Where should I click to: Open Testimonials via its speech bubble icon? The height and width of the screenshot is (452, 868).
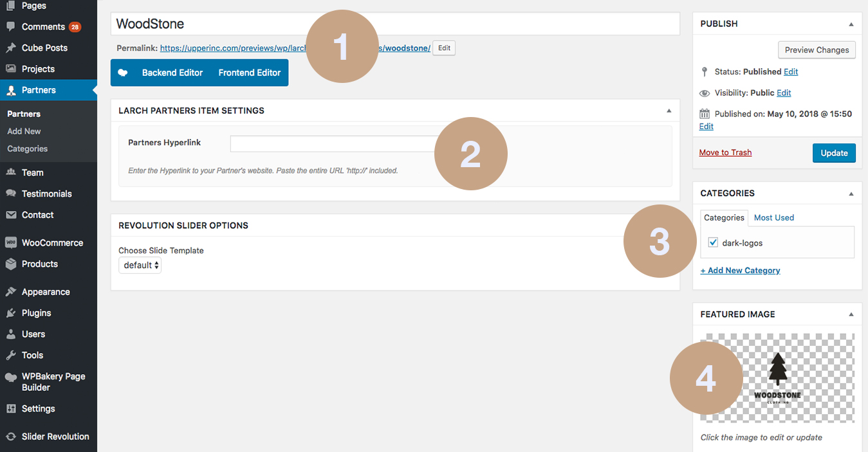11,194
